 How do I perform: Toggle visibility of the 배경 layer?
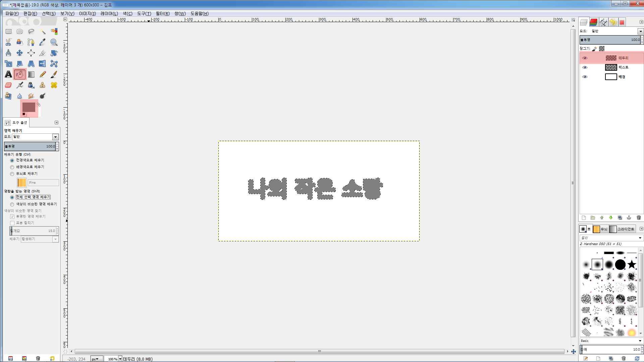coord(585,77)
